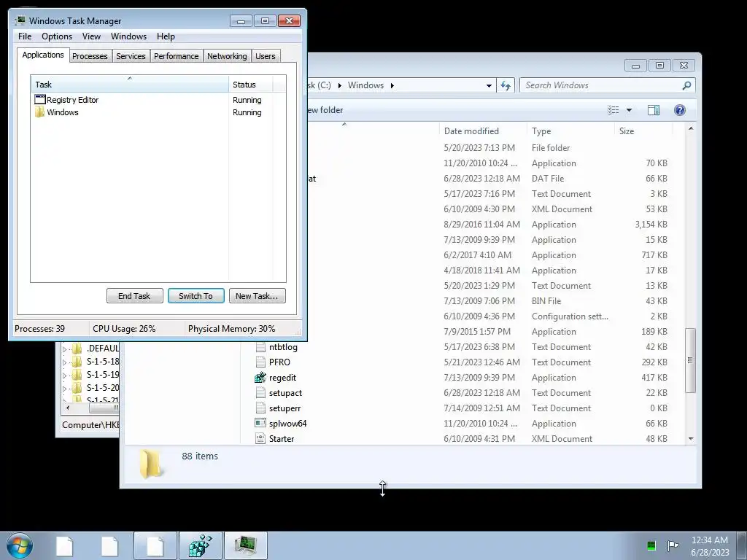Open the Options menu in Task Manager
This screenshot has height=560, width=747.
[x=57, y=36]
